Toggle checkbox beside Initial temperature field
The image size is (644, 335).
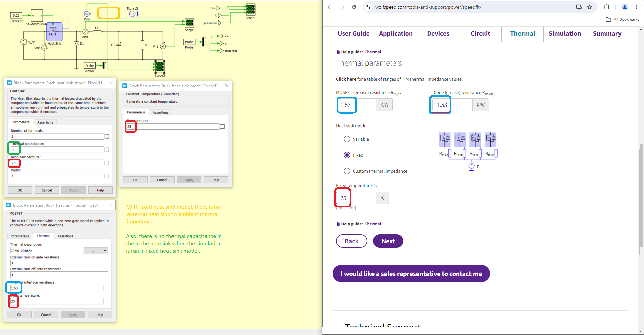[107, 163]
